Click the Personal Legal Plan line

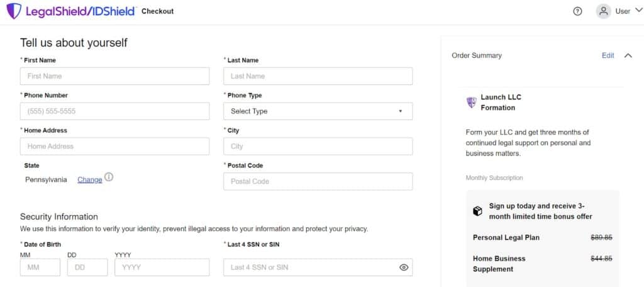(x=506, y=237)
